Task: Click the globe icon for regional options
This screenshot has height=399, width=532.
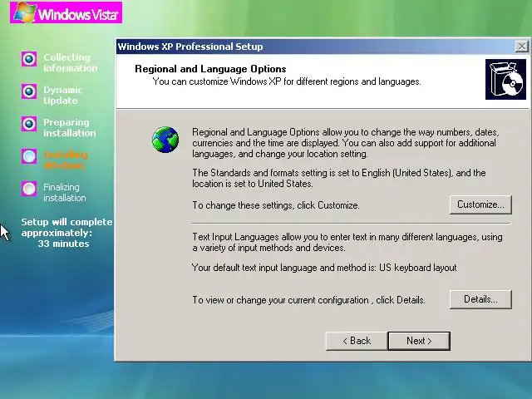Action: (165, 140)
